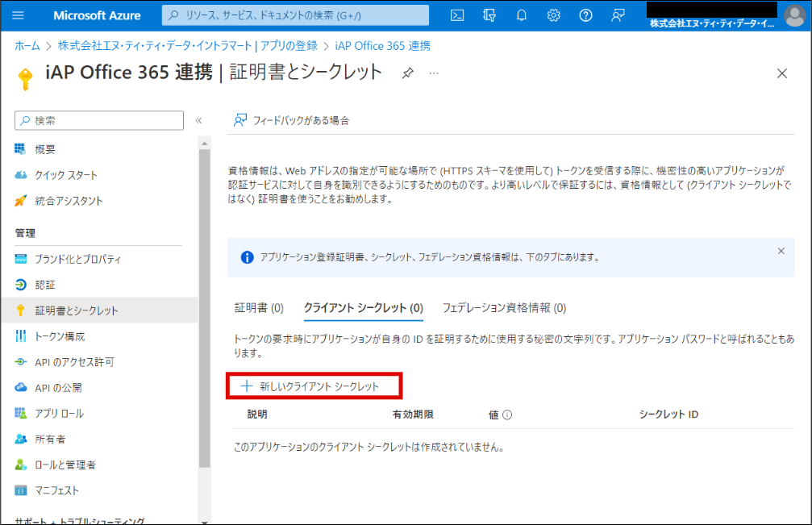Launch Cloud Shell from the top bar
This screenshot has height=525, width=812.
coord(456,15)
